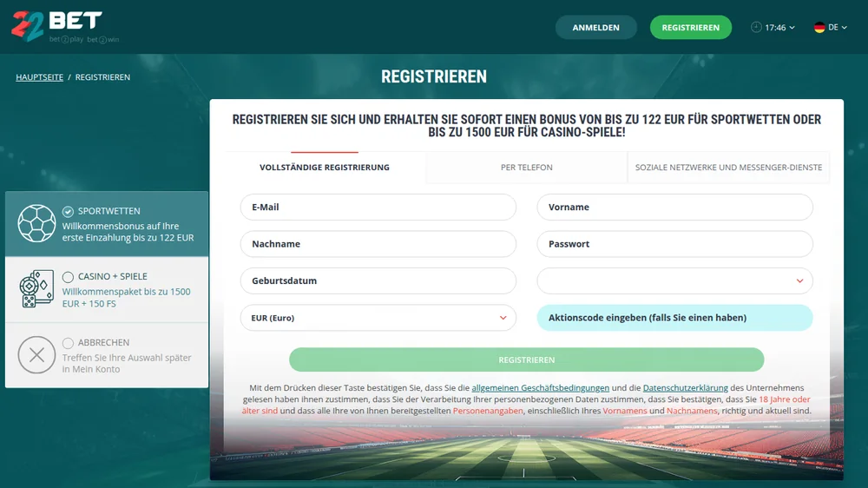Screen dimensions: 868x488
Task: Open the allgemeinen Geschäftsbedingungen link
Action: tap(540, 388)
